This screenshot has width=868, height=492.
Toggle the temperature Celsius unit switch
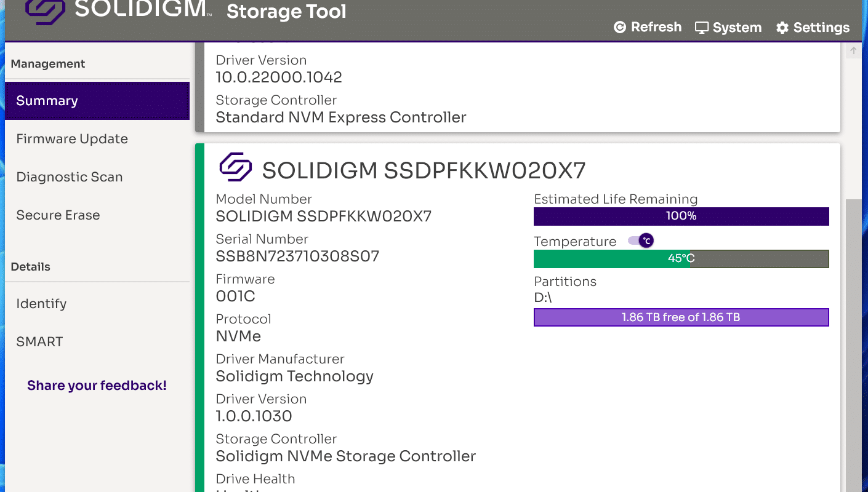coord(641,240)
